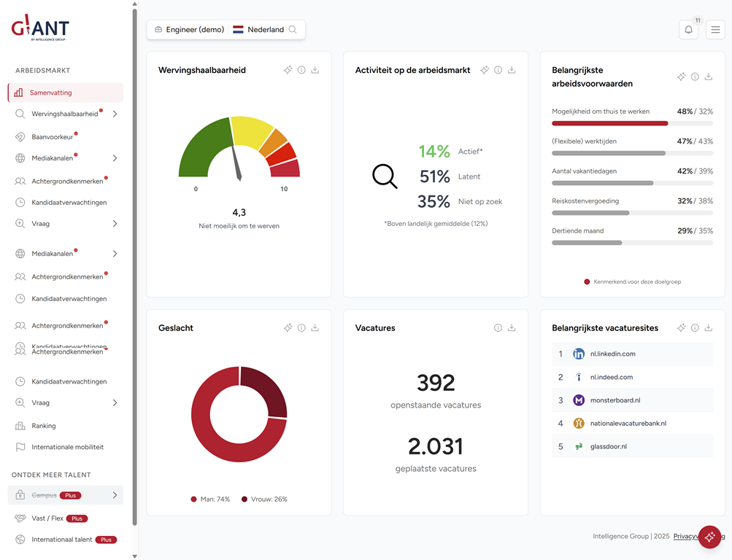732x560 pixels.
Task: Toggle the Man legend item in Geslacht chart
Action: pos(210,499)
